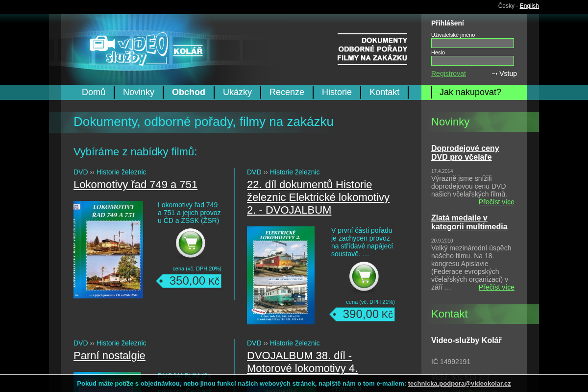Image resolution: width=588 pixels, height=392 pixels.
Task: Add Lokomotivy řad 749 a 751 to cart
Action: (190, 243)
